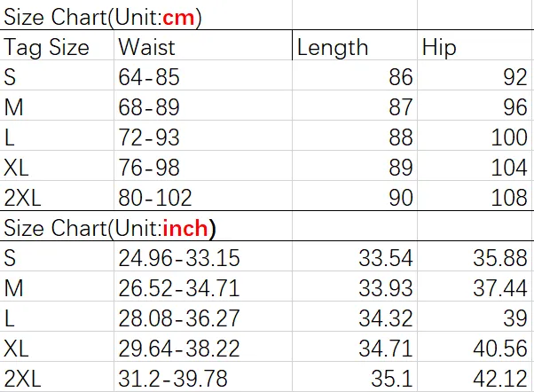534x392 pixels.
Task: Select the Tag Size header cell
Action: tap(57, 45)
